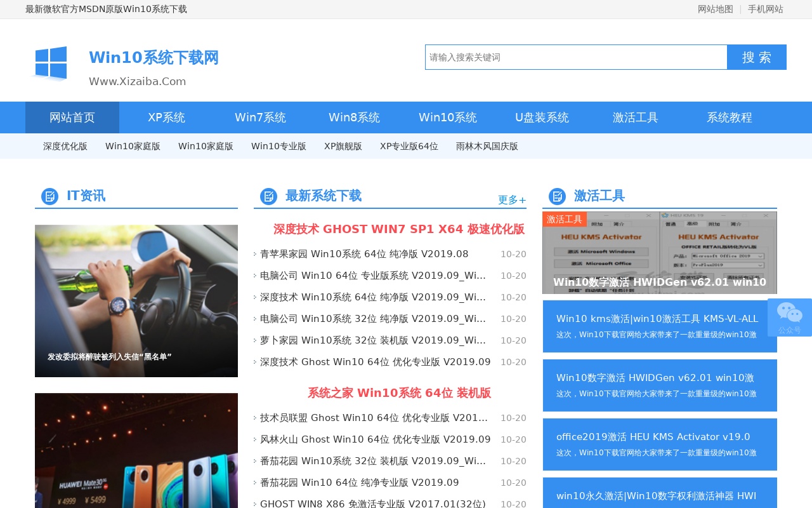
Task: Open the Win10系统下载网 site title
Action: [x=154, y=58]
